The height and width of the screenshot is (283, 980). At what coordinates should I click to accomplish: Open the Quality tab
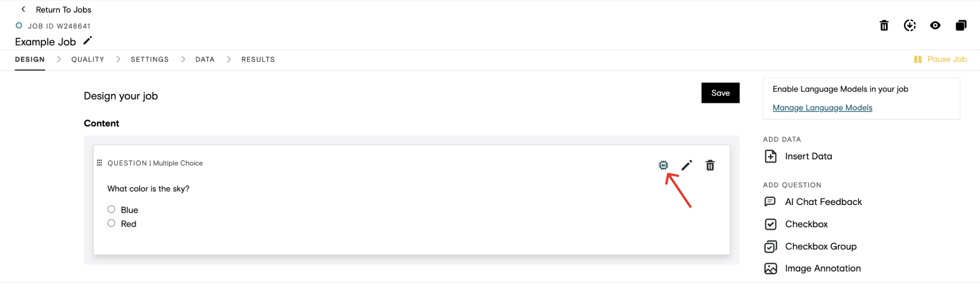87,60
